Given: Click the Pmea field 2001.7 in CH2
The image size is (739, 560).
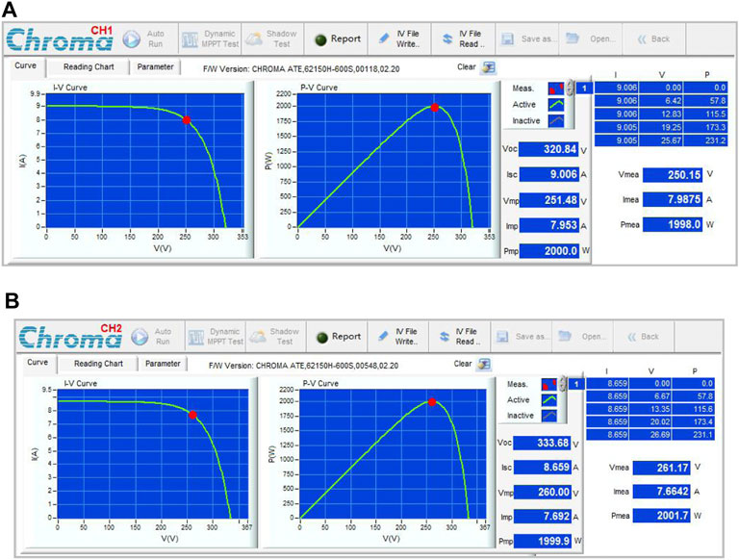Looking at the screenshot, I should click(662, 516).
